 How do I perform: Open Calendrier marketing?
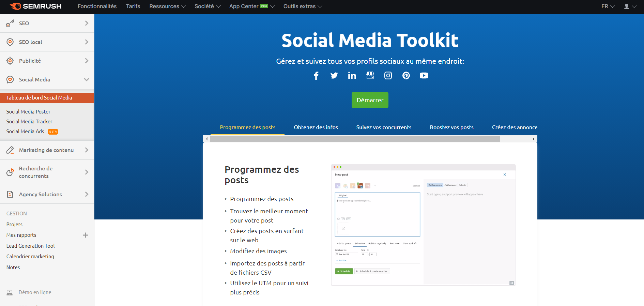click(x=30, y=257)
